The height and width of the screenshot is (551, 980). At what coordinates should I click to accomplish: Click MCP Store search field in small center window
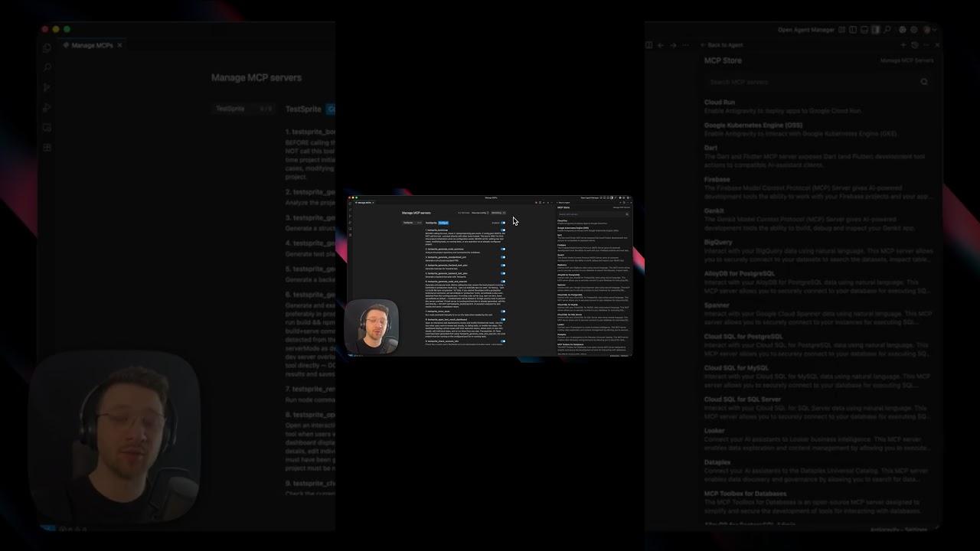593,214
